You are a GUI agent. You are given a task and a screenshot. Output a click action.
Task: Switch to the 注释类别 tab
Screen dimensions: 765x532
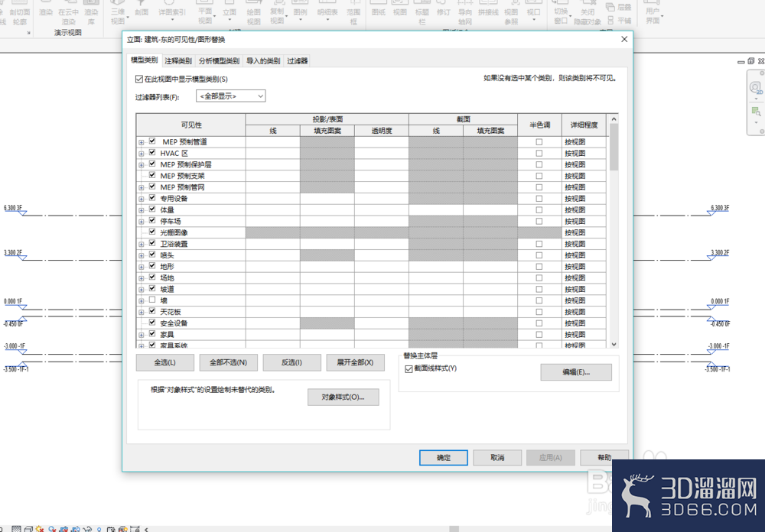point(178,61)
